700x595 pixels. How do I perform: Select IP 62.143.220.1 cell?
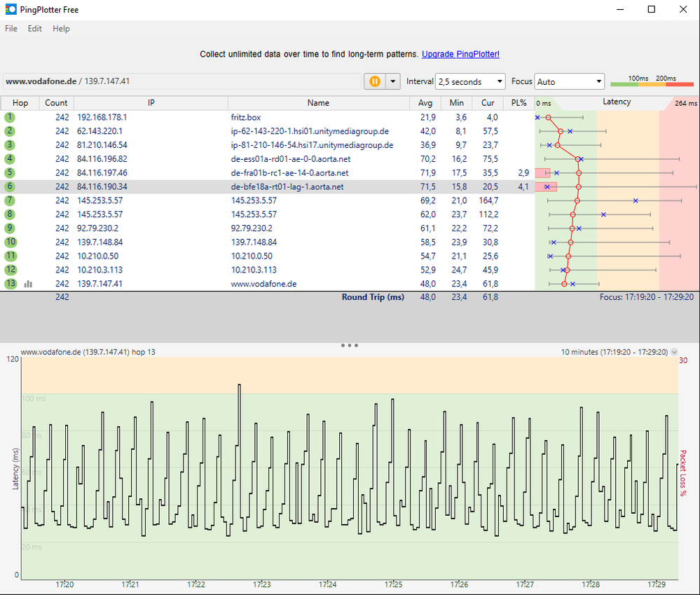coord(99,131)
